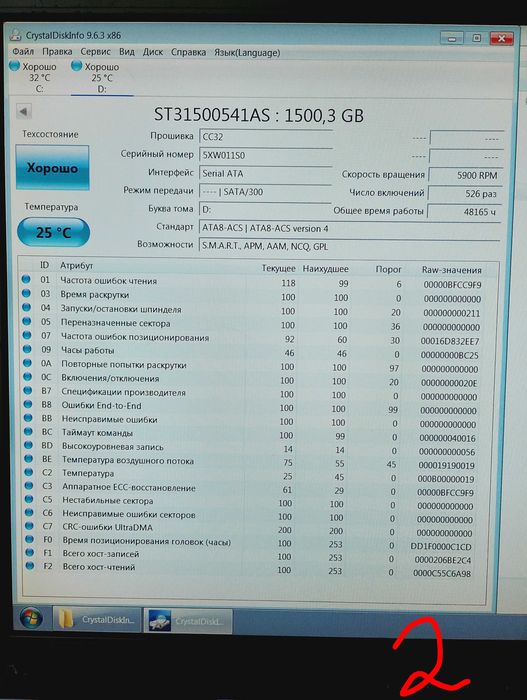Click status icon for attribute 03
Viewport: 527px width, 700px height.
coord(26,293)
